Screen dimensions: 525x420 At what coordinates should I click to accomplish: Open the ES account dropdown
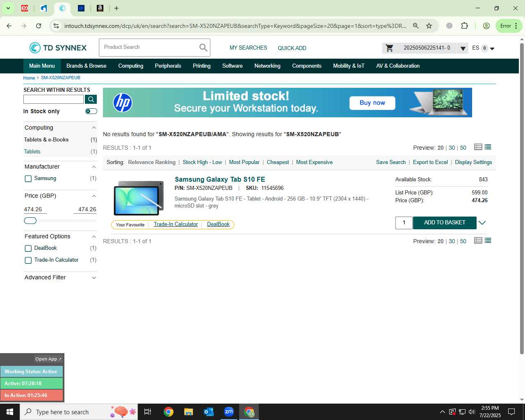(x=492, y=48)
